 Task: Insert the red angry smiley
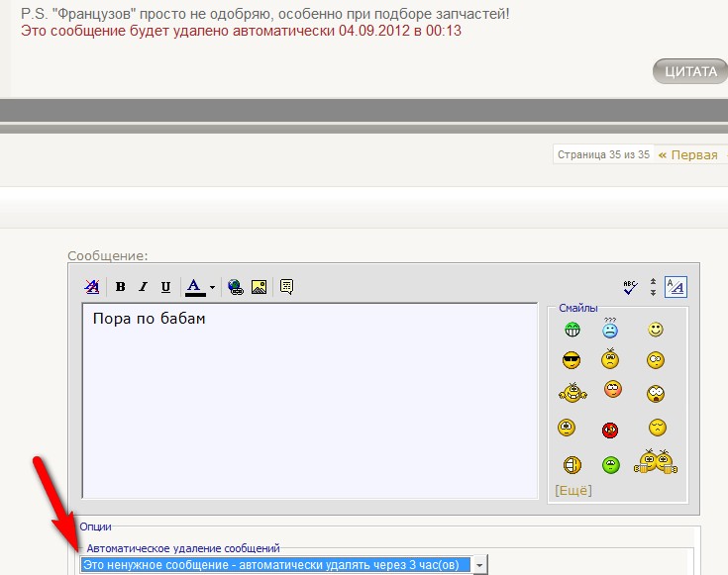click(611, 430)
